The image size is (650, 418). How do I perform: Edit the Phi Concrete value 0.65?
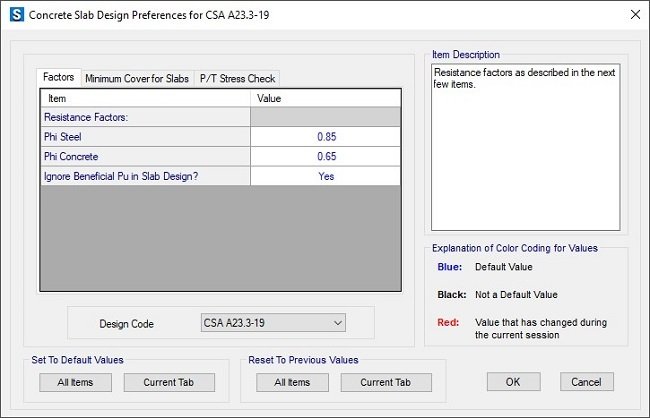click(x=326, y=156)
